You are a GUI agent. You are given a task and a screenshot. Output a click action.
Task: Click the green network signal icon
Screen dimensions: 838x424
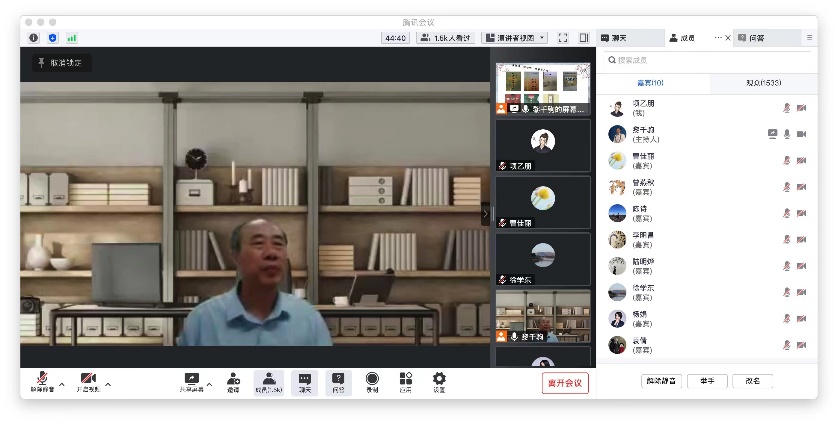tap(72, 38)
